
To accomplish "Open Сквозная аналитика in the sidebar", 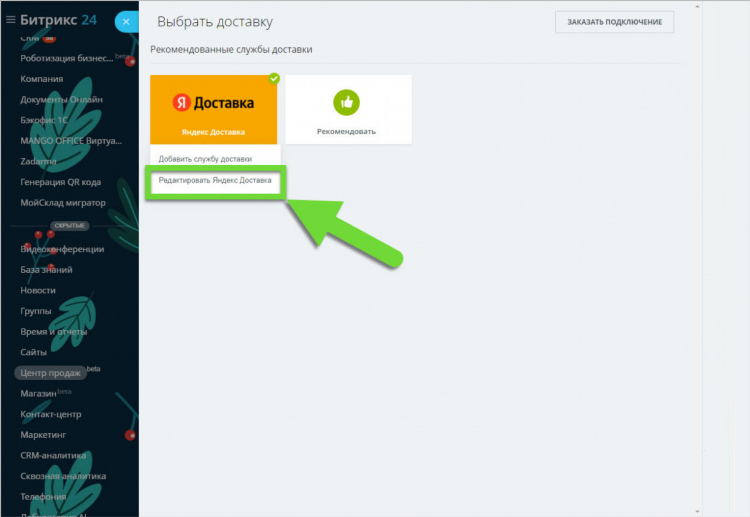I will click(63, 476).
